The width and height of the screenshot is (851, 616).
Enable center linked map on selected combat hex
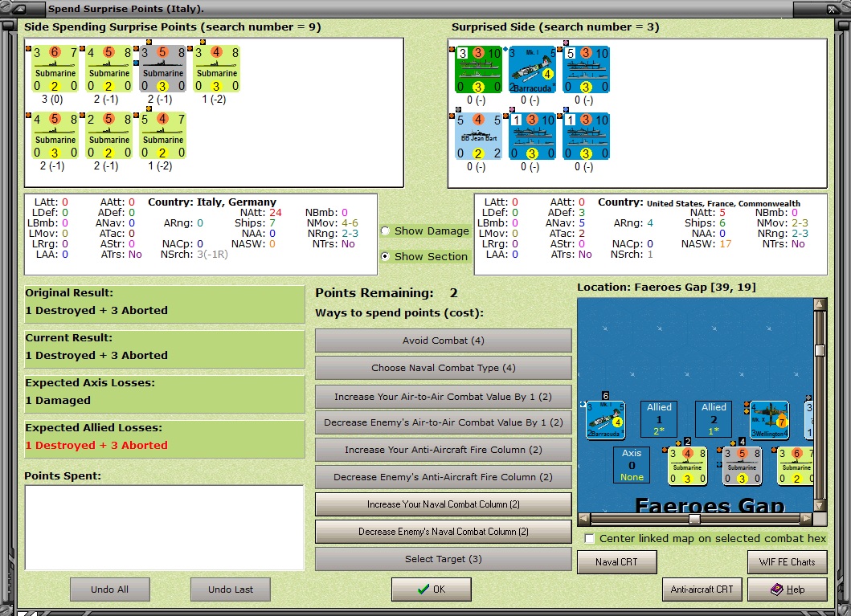pyautogui.click(x=589, y=538)
